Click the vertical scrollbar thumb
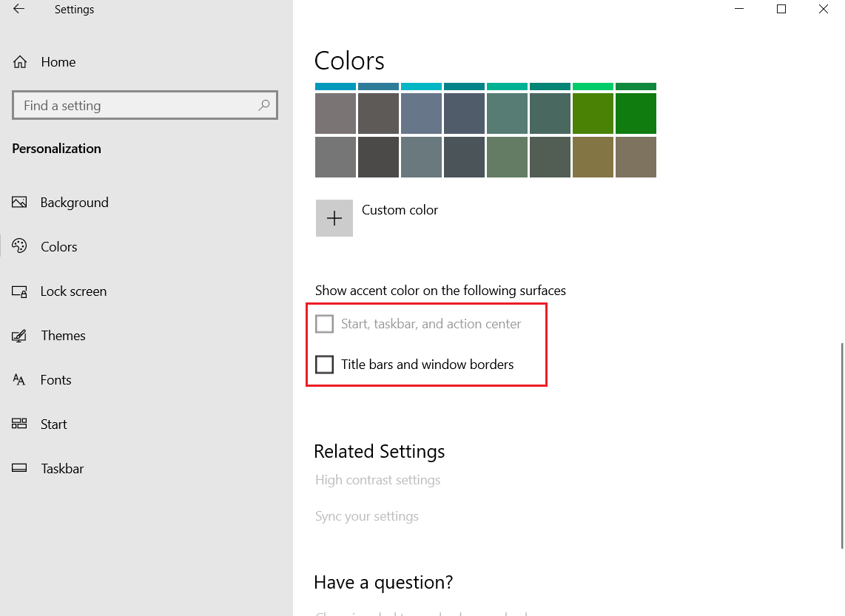The height and width of the screenshot is (616, 845). coord(842,445)
